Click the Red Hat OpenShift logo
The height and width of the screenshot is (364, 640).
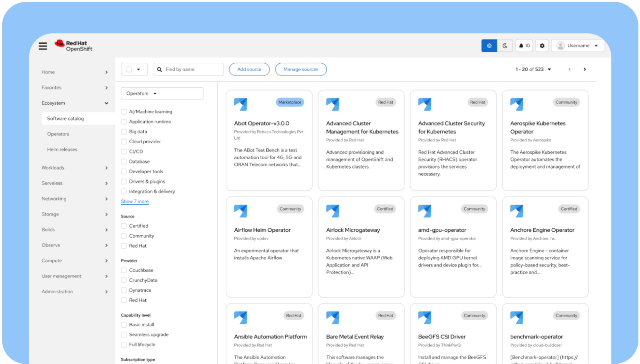(74, 46)
